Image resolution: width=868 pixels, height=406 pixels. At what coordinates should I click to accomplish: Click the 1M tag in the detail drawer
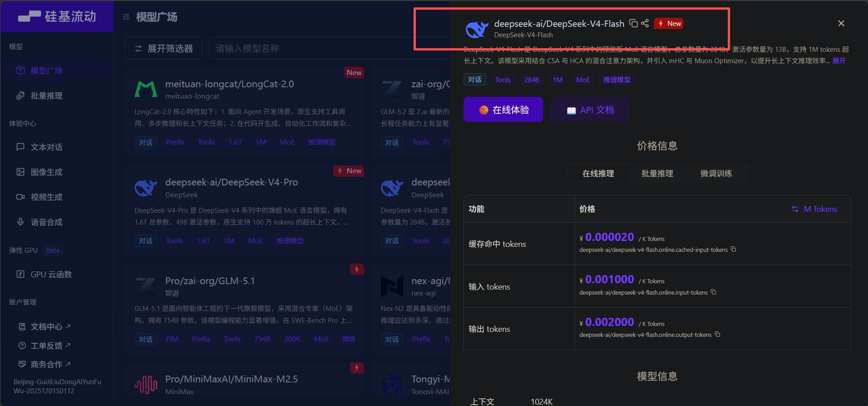(x=558, y=80)
